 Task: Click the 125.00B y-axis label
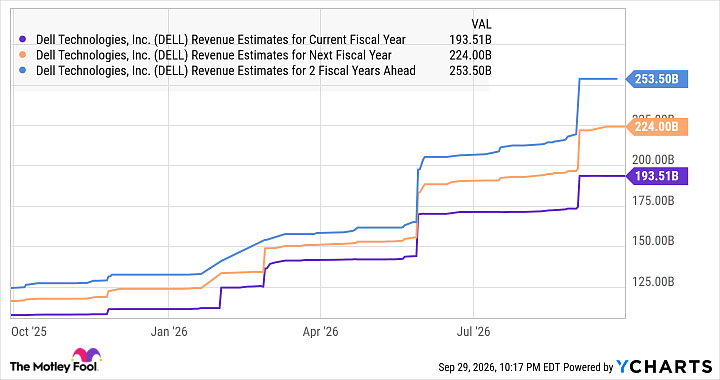653,281
